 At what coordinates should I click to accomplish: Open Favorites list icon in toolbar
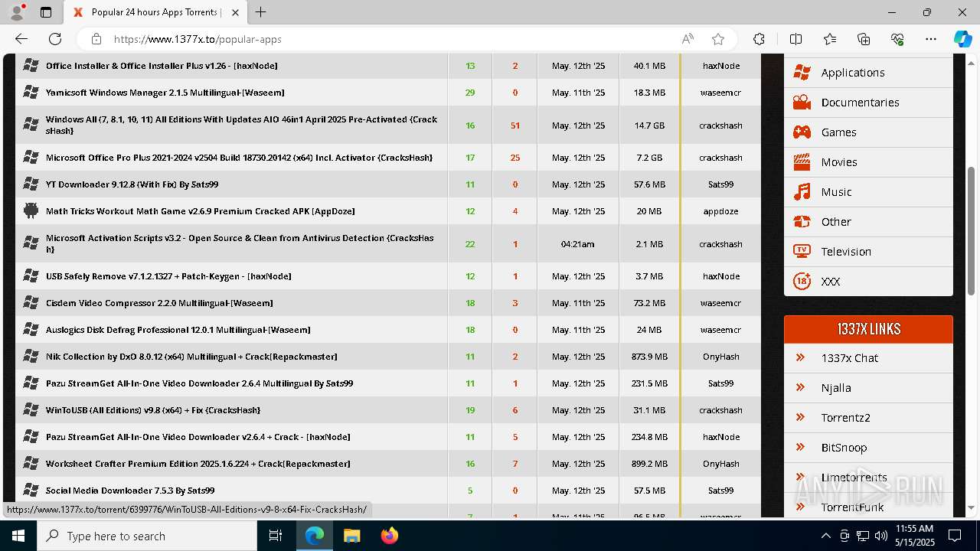[830, 39]
